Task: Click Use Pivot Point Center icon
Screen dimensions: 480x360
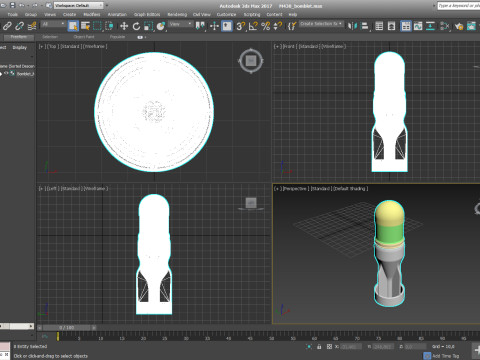Action: 200,26
